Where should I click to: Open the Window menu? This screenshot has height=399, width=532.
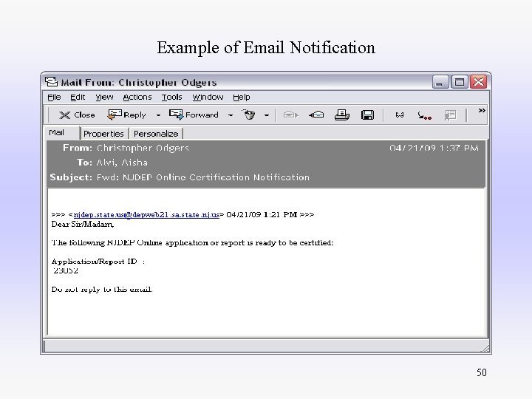(x=208, y=98)
